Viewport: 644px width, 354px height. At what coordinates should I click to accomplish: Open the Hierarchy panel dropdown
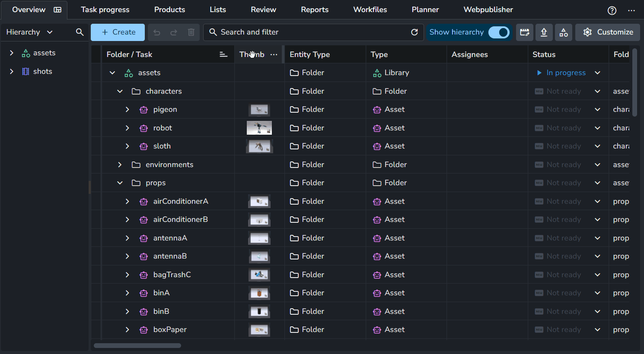50,32
